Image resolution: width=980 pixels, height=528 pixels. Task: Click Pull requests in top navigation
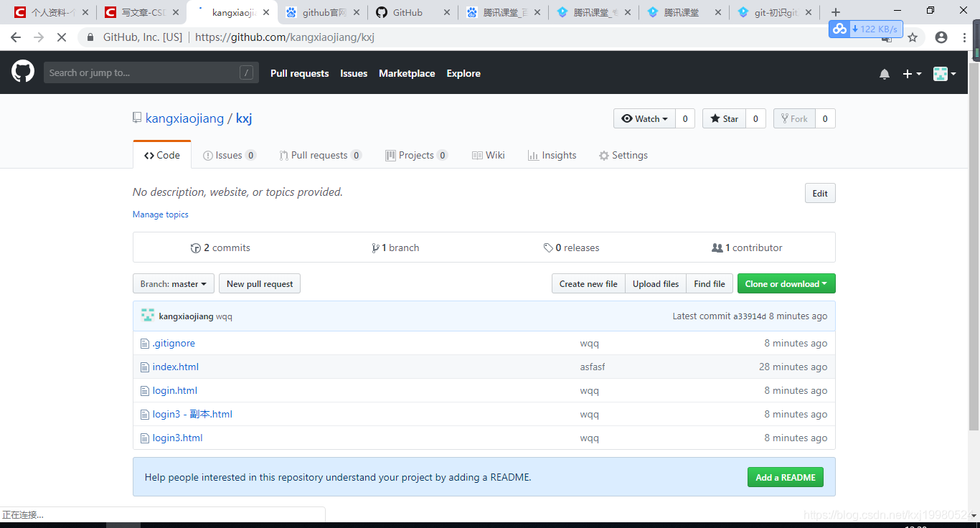click(x=299, y=73)
